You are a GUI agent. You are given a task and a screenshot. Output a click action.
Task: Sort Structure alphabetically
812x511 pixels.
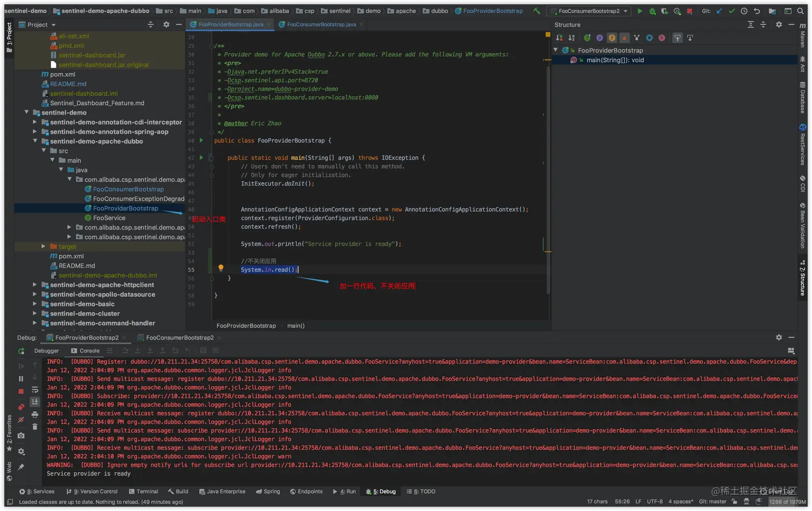pos(571,38)
